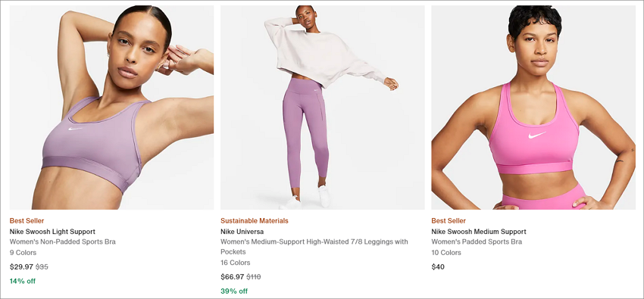This screenshot has width=644, height=299.
Task: Click the 39% off discount label
Action: tap(234, 291)
